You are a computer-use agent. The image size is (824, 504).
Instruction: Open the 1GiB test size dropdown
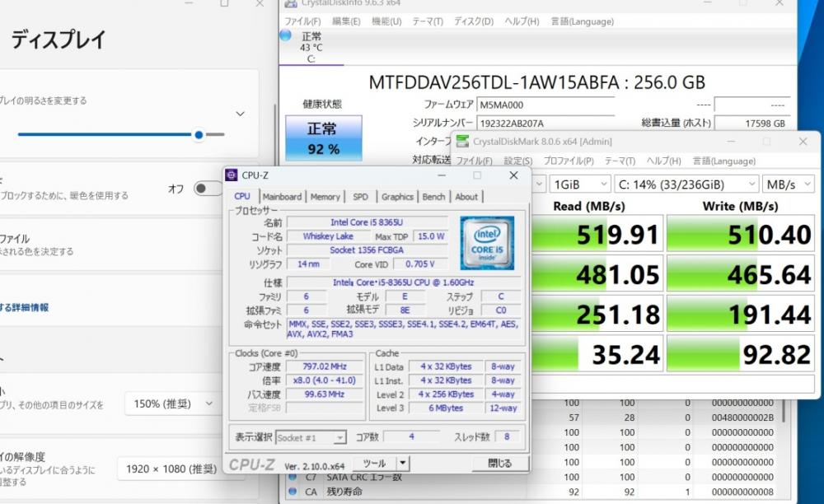(x=580, y=184)
